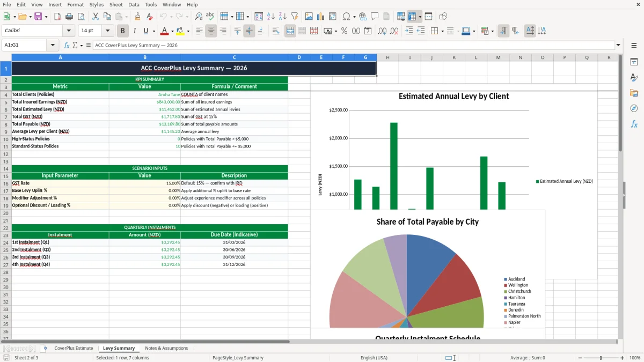Click the Clear Direct Formatting icon
This screenshot has width=644, height=362.
click(x=149, y=17)
